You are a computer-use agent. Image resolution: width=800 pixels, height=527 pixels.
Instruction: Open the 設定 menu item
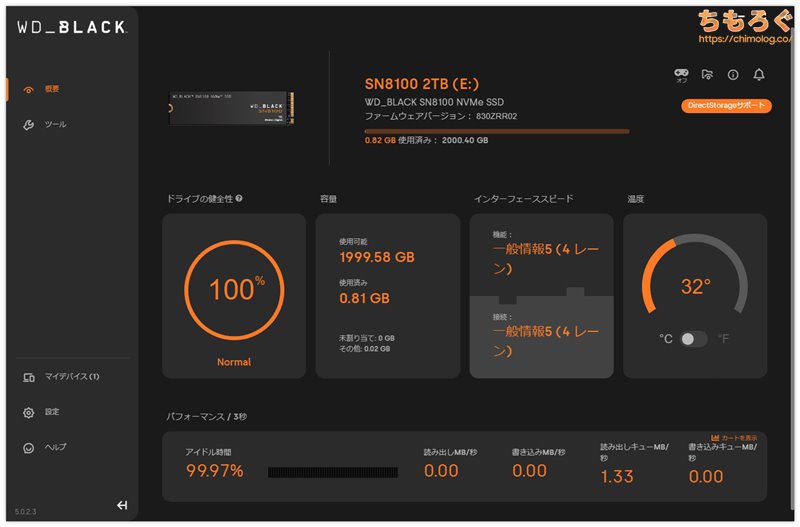pos(52,412)
